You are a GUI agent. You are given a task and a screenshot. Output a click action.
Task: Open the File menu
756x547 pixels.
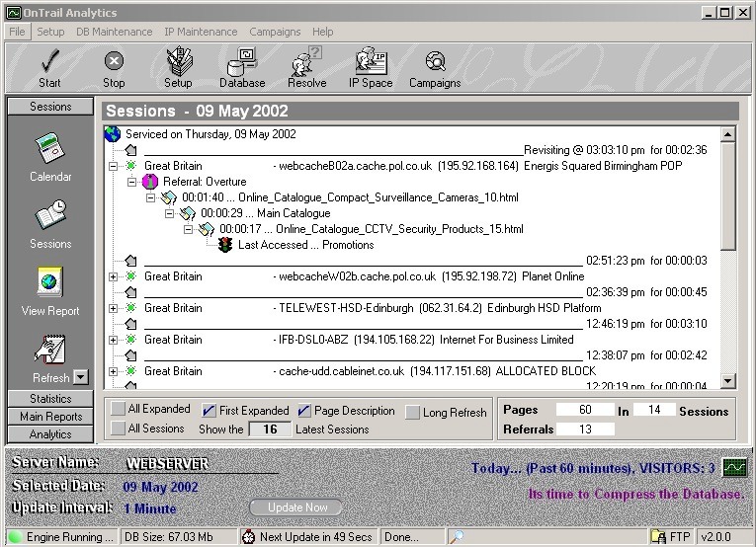[17, 32]
